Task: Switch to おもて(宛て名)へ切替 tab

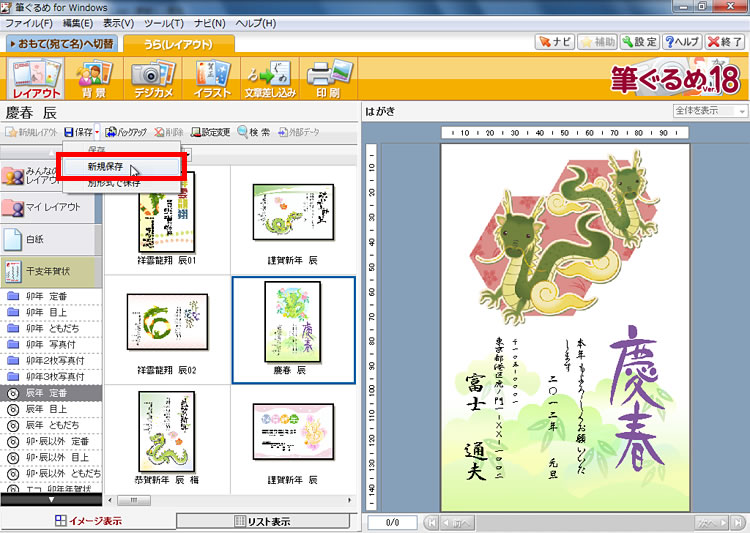Action: (62, 44)
